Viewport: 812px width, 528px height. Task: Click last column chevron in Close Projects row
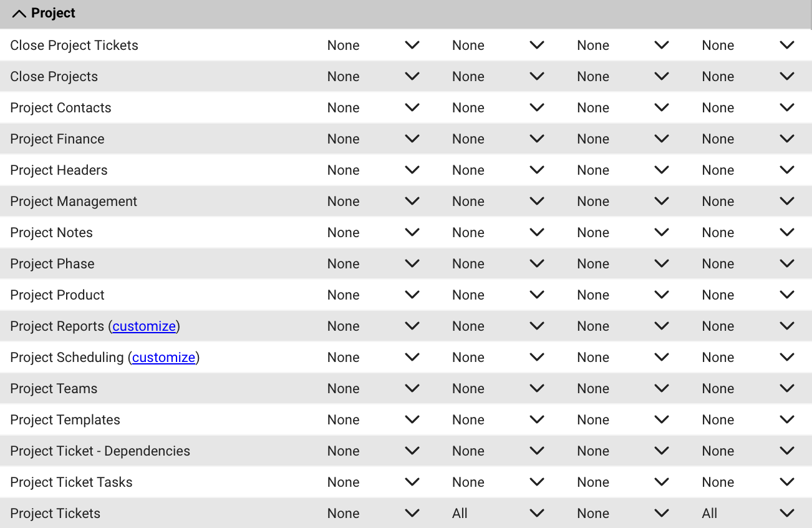click(787, 77)
